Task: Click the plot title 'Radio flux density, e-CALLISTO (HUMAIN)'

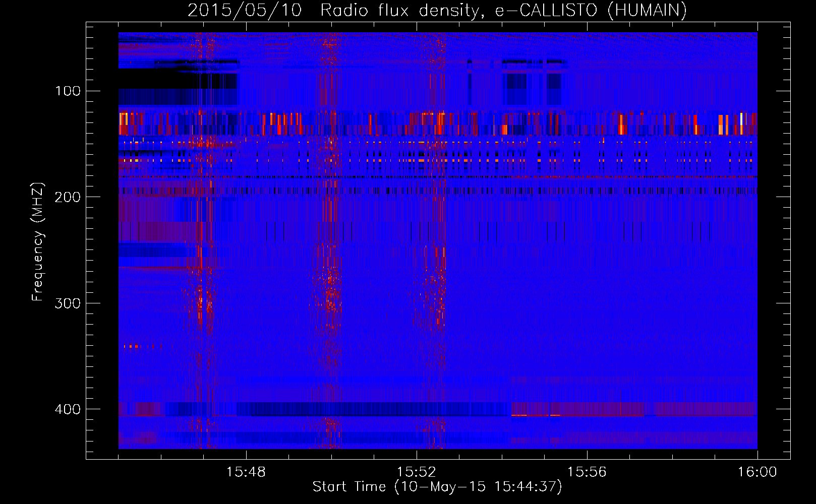Action: (x=503, y=11)
